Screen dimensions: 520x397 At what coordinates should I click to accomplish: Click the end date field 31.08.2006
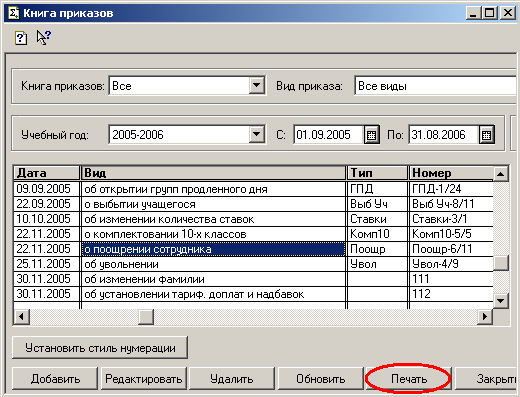pyautogui.click(x=443, y=135)
